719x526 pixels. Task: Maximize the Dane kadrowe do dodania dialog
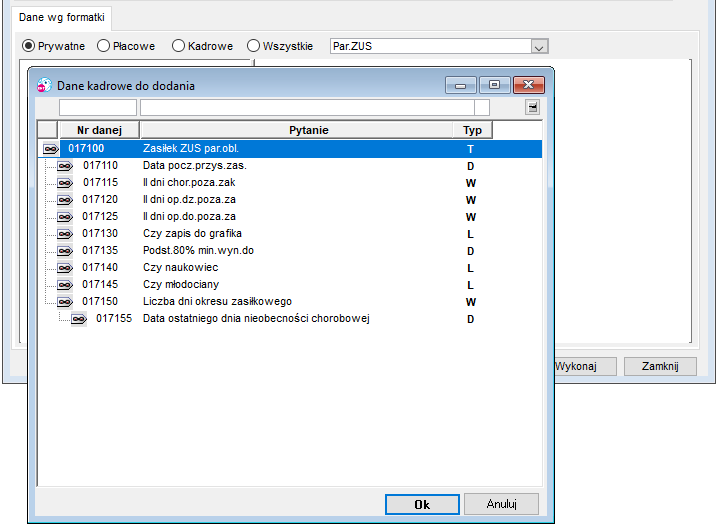[494, 85]
